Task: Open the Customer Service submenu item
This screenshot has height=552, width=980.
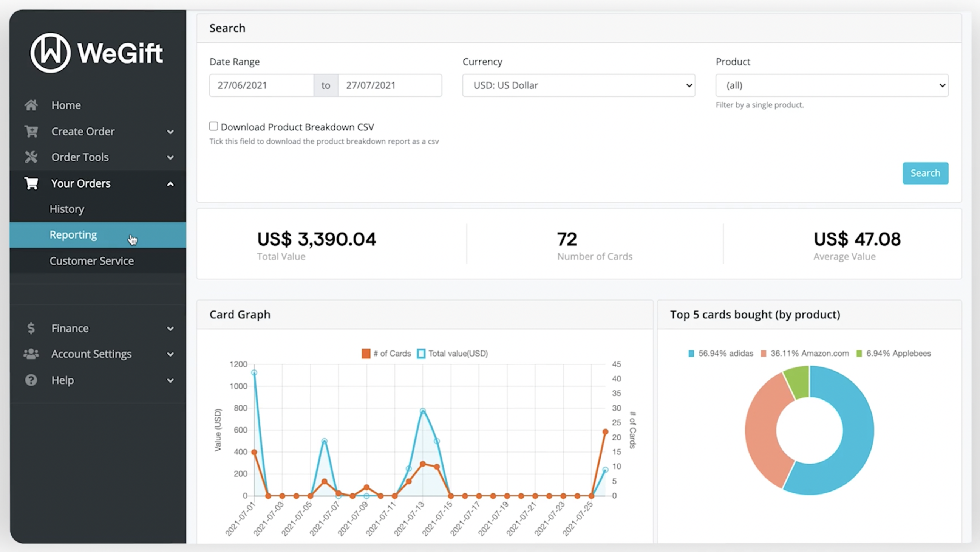Action: coord(91,261)
